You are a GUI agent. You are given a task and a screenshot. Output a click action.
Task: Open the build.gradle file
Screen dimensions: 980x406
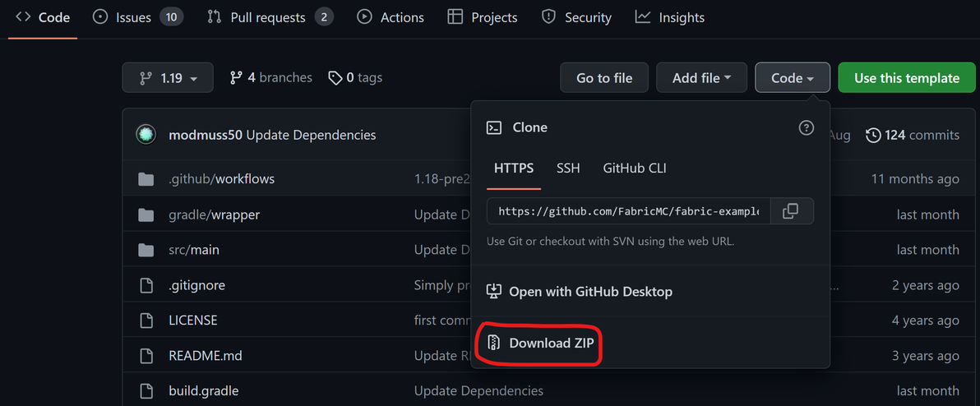point(203,390)
